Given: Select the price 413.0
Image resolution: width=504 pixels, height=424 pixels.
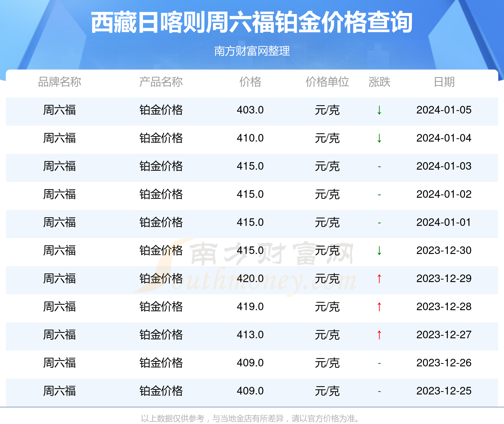Looking at the screenshot, I should 250,335.
